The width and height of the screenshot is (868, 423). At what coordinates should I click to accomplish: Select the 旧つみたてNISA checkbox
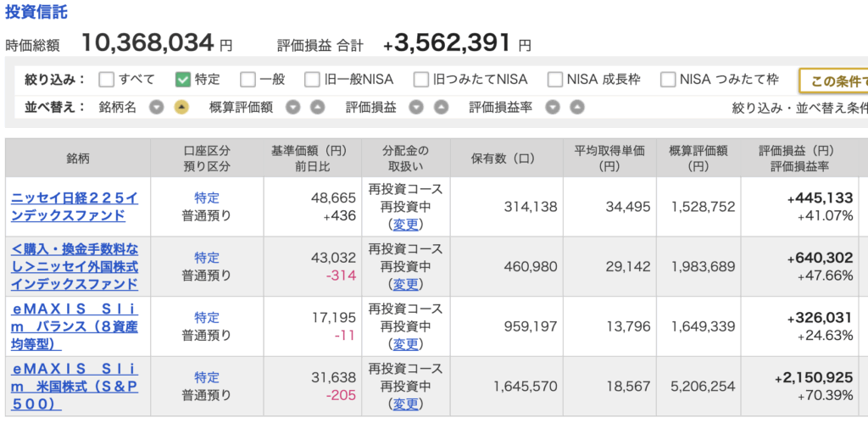click(421, 80)
